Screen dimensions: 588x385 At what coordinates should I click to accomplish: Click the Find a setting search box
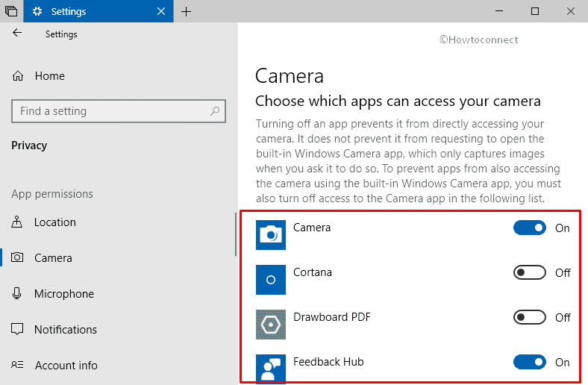click(x=119, y=111)
